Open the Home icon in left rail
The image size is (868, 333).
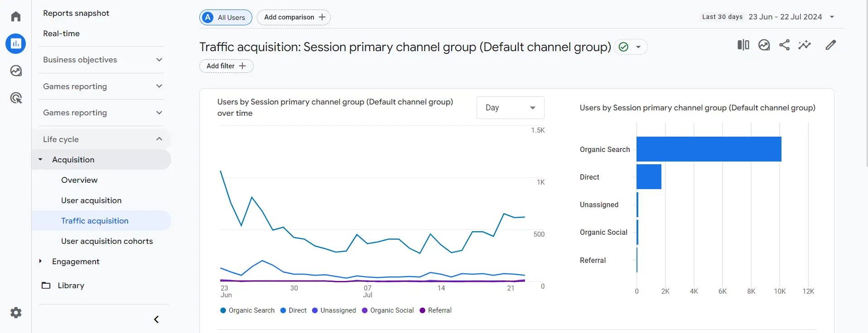[16, 17]
